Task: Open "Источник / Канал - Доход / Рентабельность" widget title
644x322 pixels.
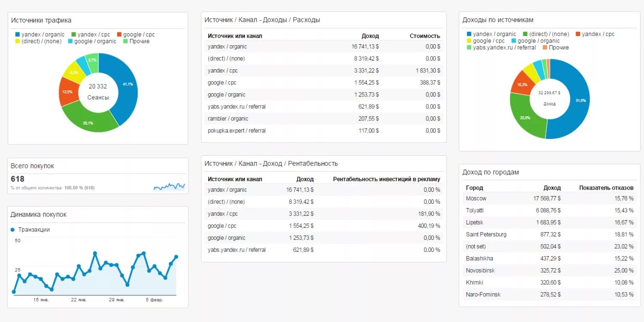Action: [271, 163]
